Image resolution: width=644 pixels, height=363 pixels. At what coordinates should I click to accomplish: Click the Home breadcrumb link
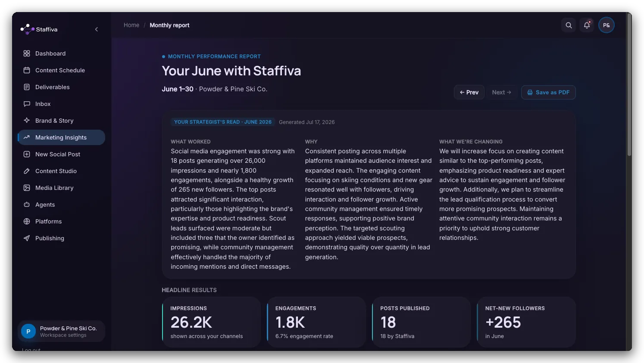[x=131, y=25]
